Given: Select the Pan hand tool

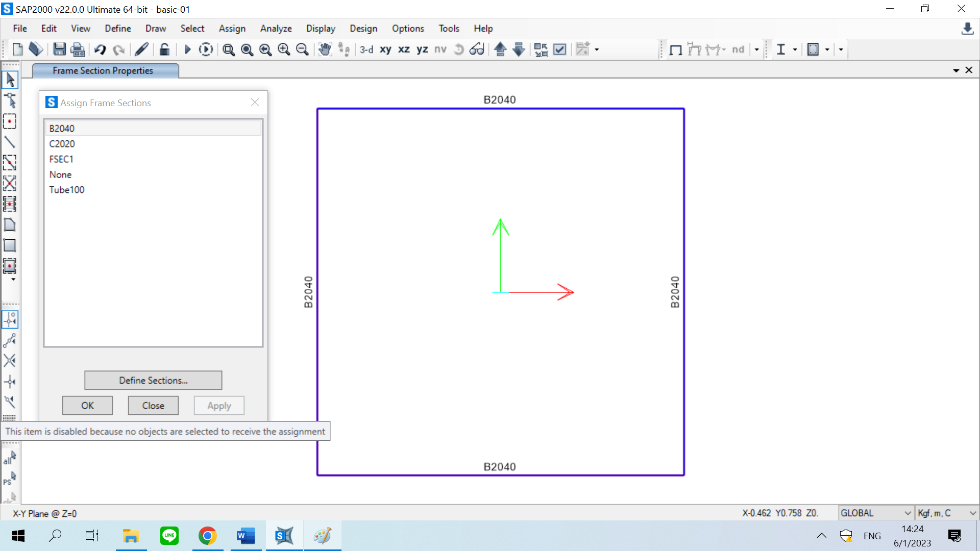Looking at the screenshot, I should pyautogui.click(x=325, y=49).
